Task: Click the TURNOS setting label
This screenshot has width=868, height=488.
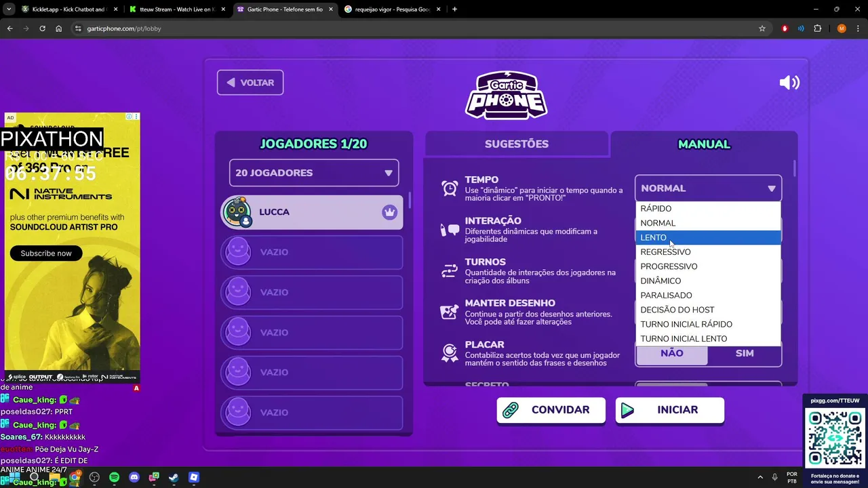Action: pos(485,262)
